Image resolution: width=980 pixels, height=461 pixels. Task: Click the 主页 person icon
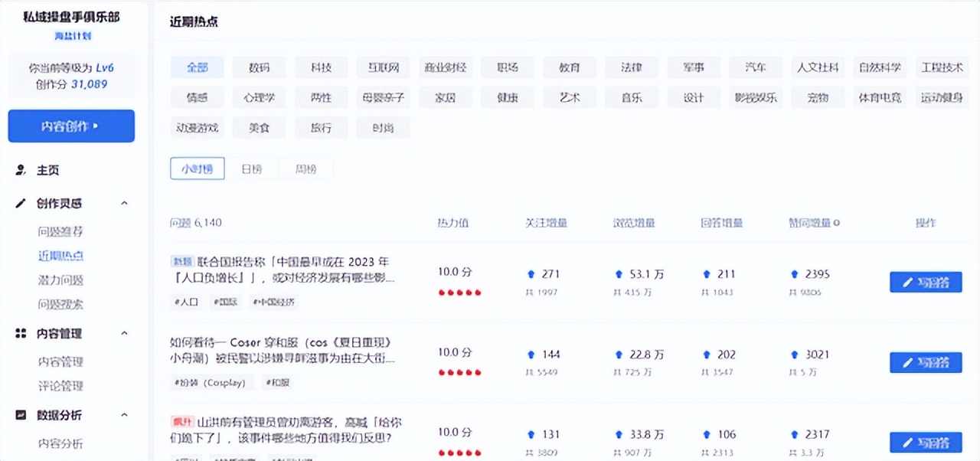21,170
